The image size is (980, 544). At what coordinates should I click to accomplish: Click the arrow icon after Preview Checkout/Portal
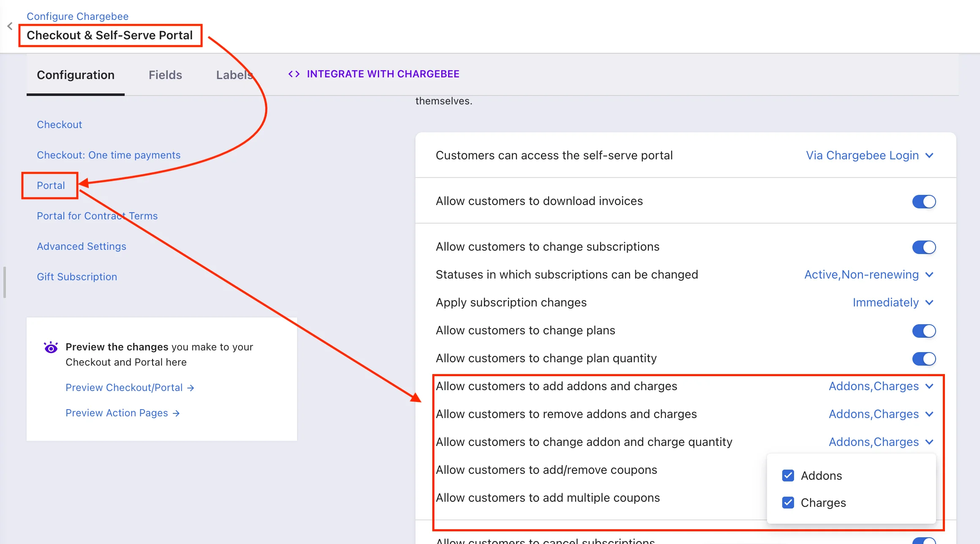tap(191, 388)
